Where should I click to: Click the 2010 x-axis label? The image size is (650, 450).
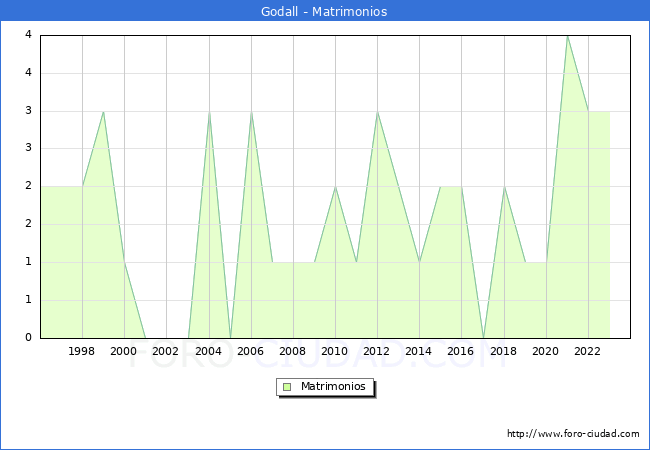335,351
